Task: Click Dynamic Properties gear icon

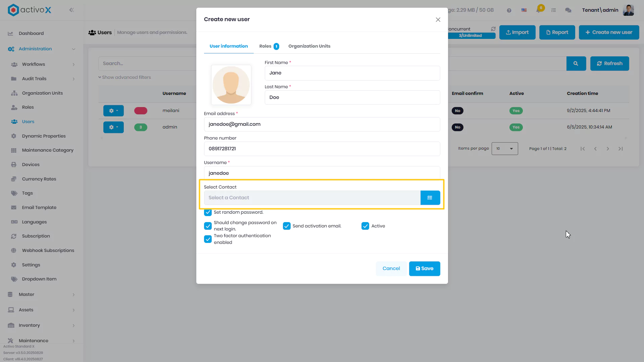Action: [x=14, y=136]
